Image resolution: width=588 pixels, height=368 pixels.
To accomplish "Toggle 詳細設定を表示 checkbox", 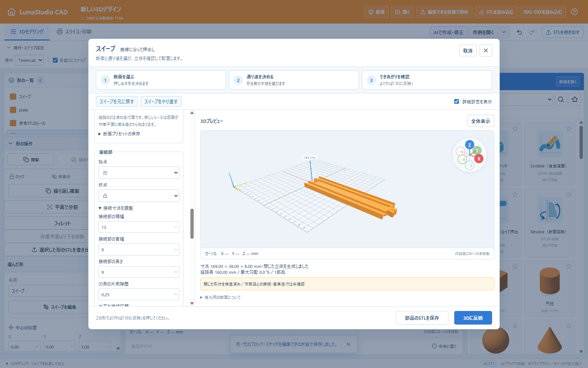I will 456,102.
